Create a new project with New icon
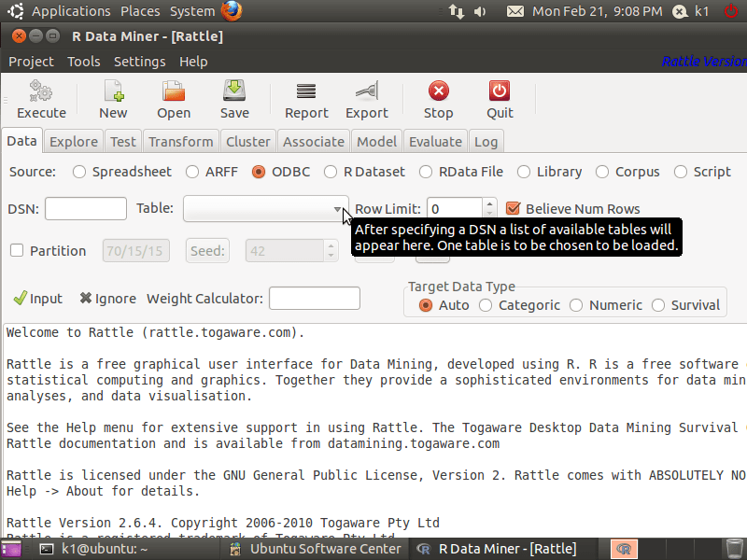The width and height of the screenshot is (747, 560). coord(113,91)
